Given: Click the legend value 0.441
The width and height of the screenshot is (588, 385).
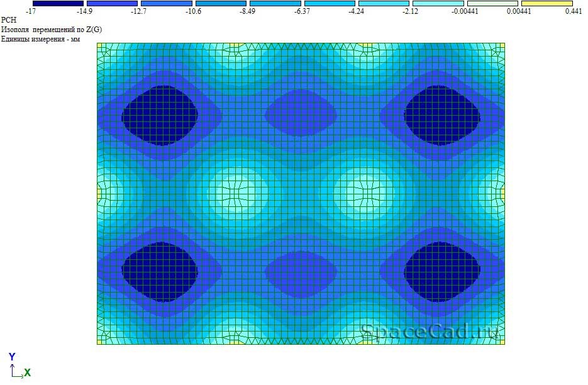Looking at the screenshot, I should pos(574,11).
